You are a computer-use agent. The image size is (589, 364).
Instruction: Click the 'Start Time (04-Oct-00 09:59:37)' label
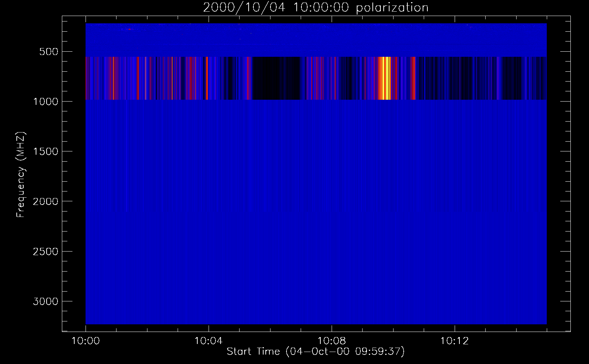(x=316, y=352)
